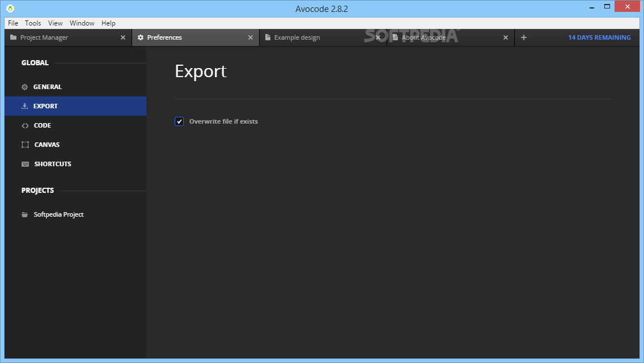Open the Help menu
This screenshot has height=363, width=644.
coord(108,23)
